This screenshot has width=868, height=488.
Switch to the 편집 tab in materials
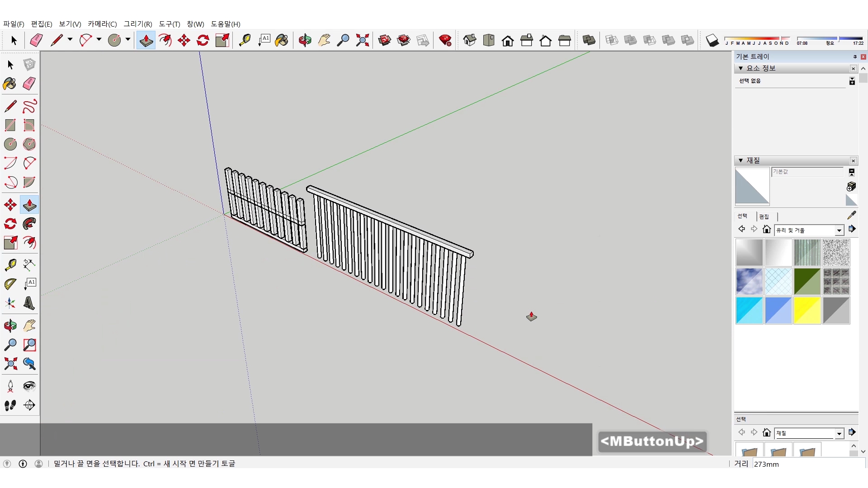[x=764, y=217]
